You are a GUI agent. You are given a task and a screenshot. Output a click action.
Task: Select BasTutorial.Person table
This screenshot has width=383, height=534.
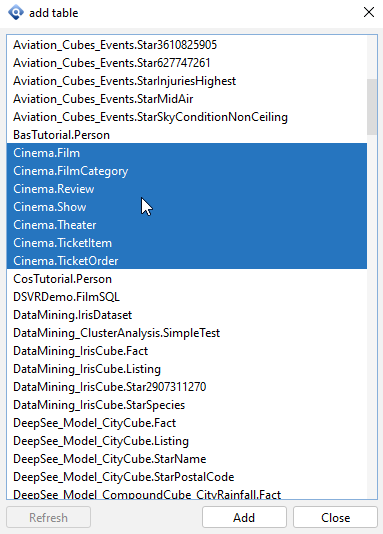pos(187,135)
